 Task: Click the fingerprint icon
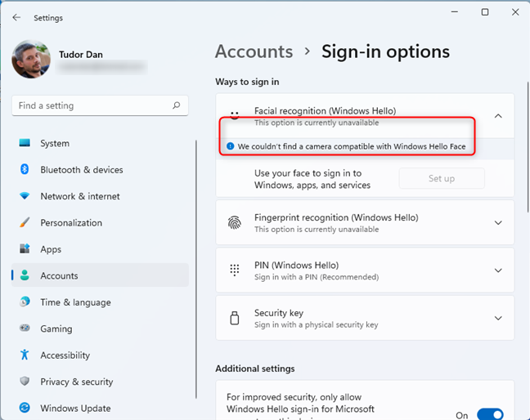[235, 222]
